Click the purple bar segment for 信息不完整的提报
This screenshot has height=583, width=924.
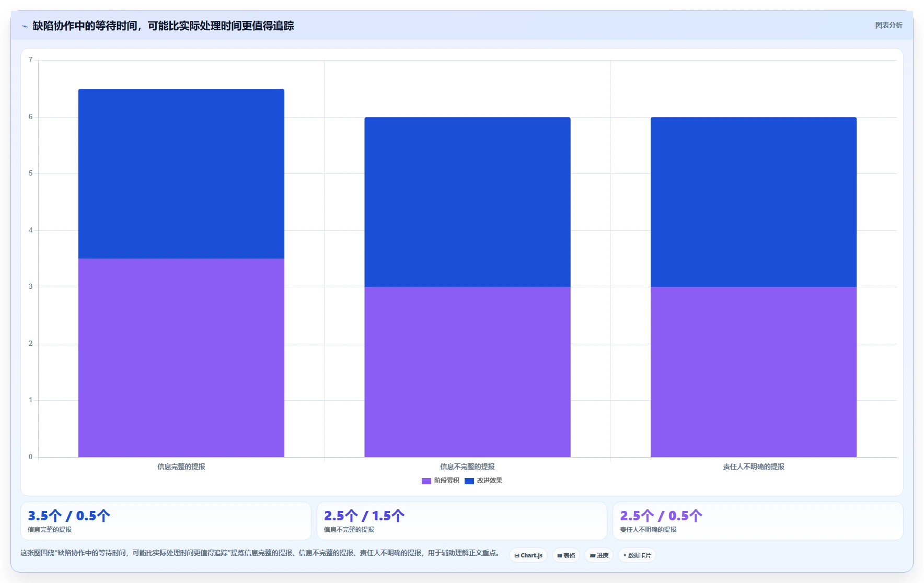click(467, 372)
